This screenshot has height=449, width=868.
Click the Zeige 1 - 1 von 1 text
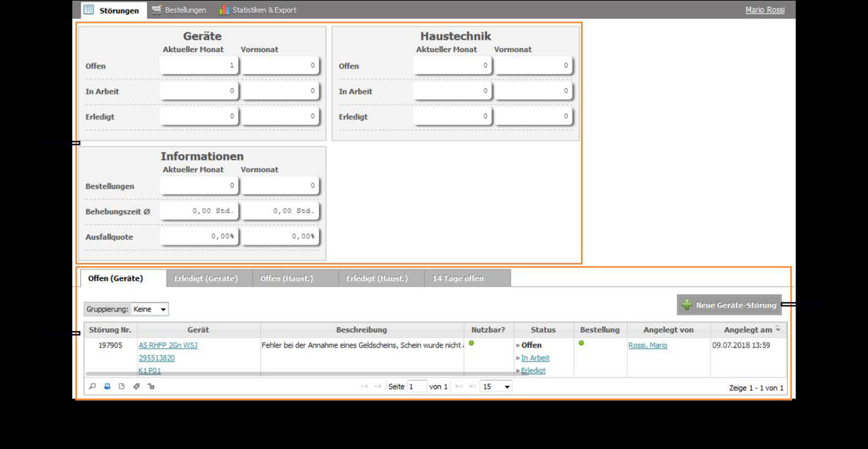[x=756, y=388]
